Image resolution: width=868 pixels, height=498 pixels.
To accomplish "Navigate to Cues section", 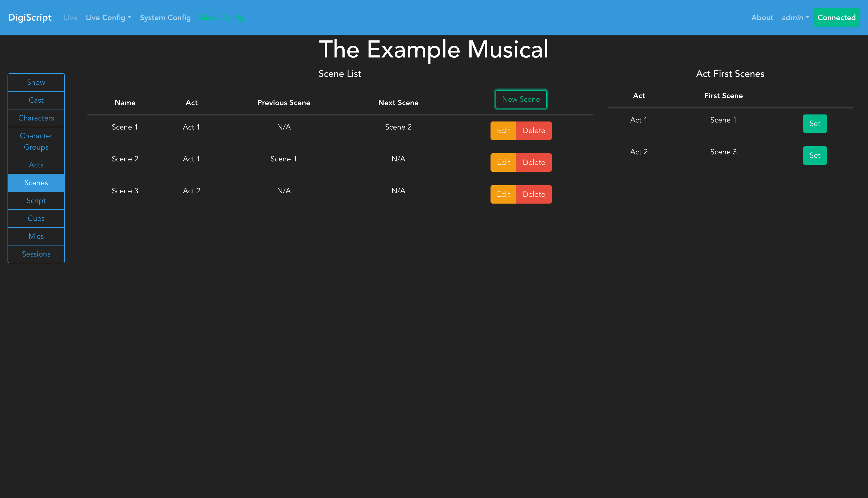I will (36, 218).
